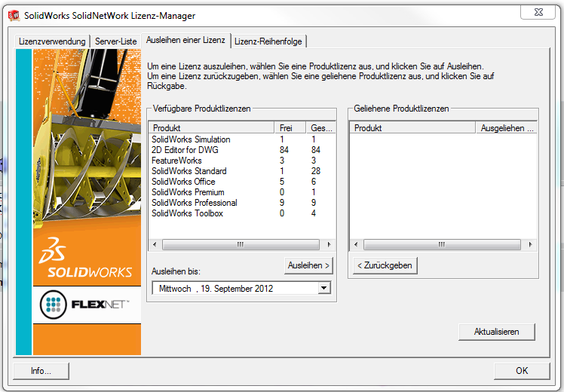The width and height of the screenshot is (564, 392).
Task: Click the FlexNet logo in the side banner
Action: 85,305
